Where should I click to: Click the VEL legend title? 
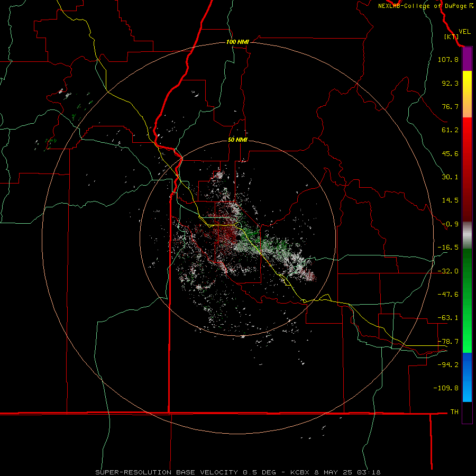click(x=464, y=32)
